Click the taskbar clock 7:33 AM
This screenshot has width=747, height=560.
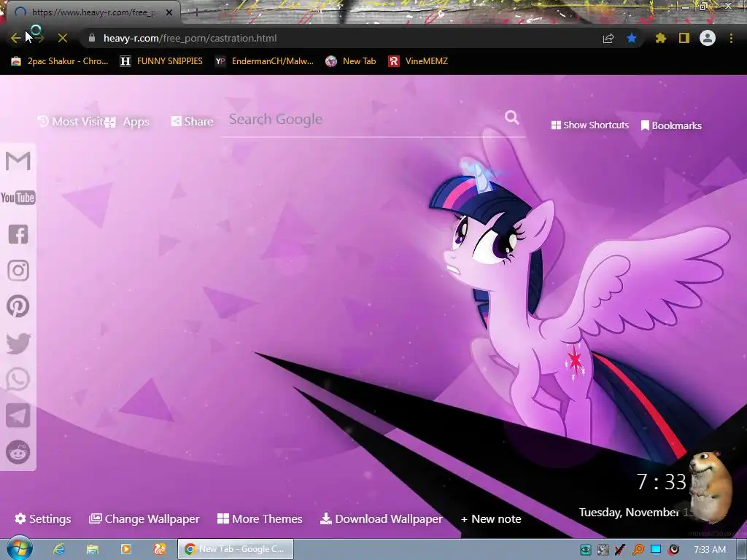click(x=710, y=550)
